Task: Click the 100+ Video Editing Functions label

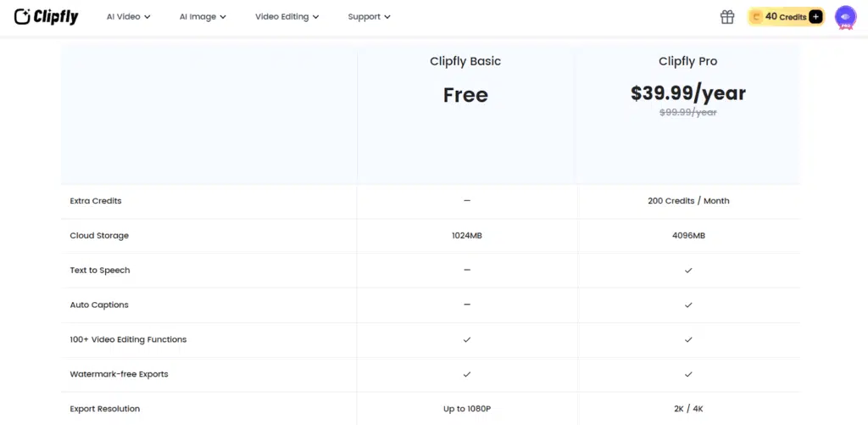Action: click(128, 339)
